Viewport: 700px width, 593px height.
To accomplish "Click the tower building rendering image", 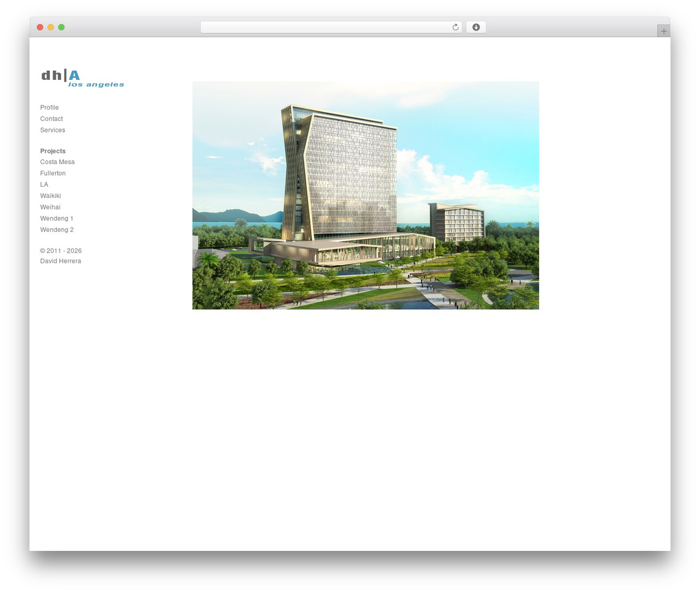I will pyautogui.click(x=365, y=195).
